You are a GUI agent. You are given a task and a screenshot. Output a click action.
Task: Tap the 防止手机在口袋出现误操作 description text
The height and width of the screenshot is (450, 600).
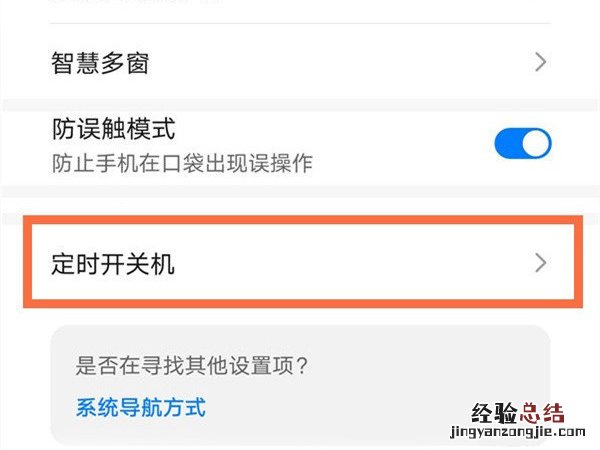182,162
